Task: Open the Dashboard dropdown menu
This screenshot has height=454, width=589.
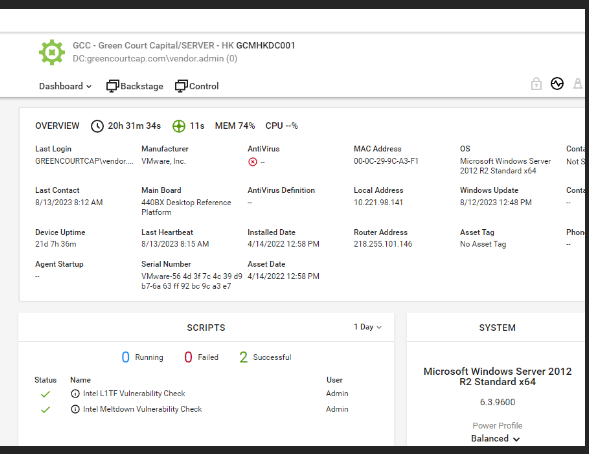Action: pos(65,86)
